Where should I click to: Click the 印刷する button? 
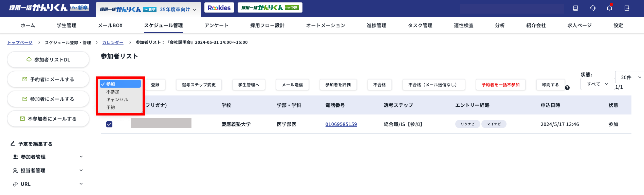tap(551, 85)
